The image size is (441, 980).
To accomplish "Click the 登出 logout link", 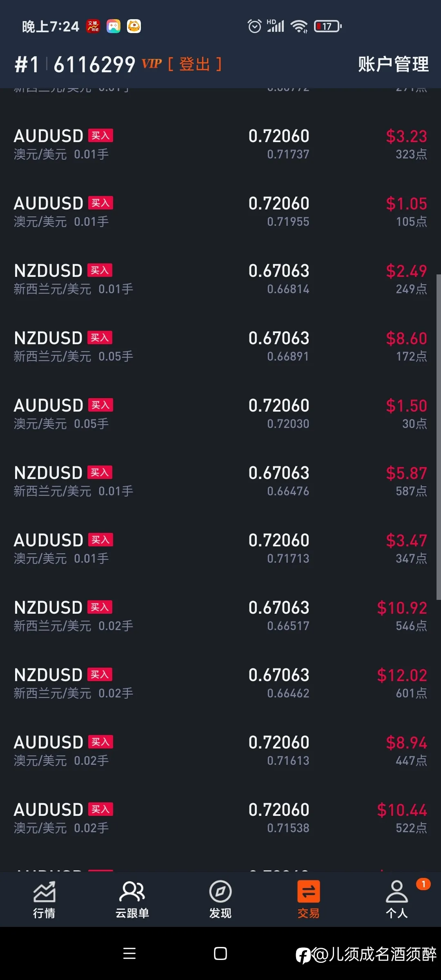I will [195, 64].
